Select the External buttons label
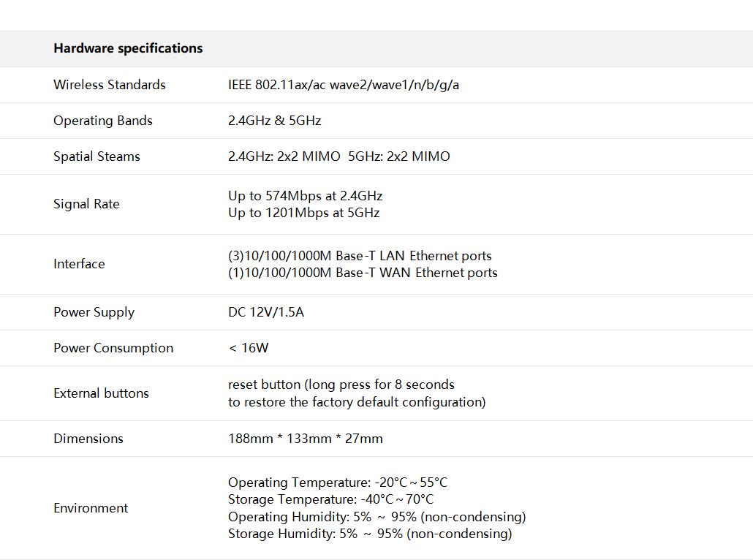Viewport: 753px width, 560px height. (101, 393)
